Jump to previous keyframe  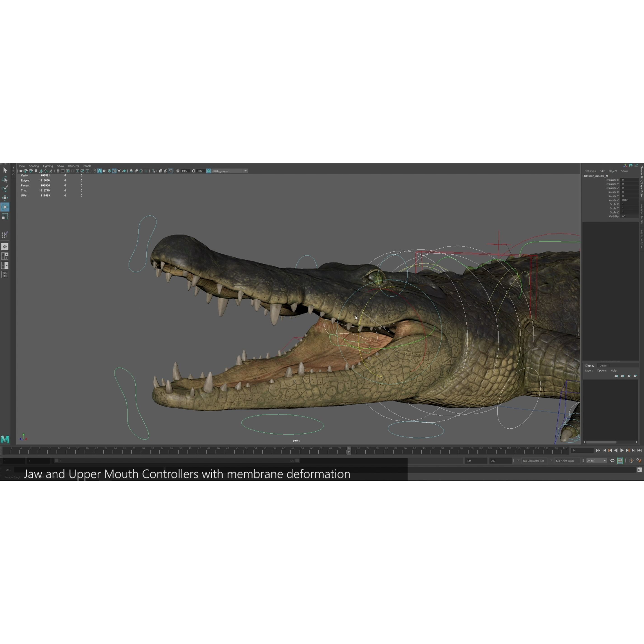pyautogui.click(x=610, y=450)
